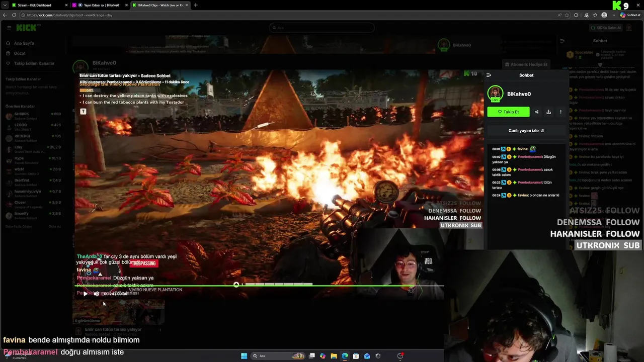Jump to 00:02 Düzgün yaksan ya message
The width and height of the screenshot is (644, 362).
click(526, 159)
